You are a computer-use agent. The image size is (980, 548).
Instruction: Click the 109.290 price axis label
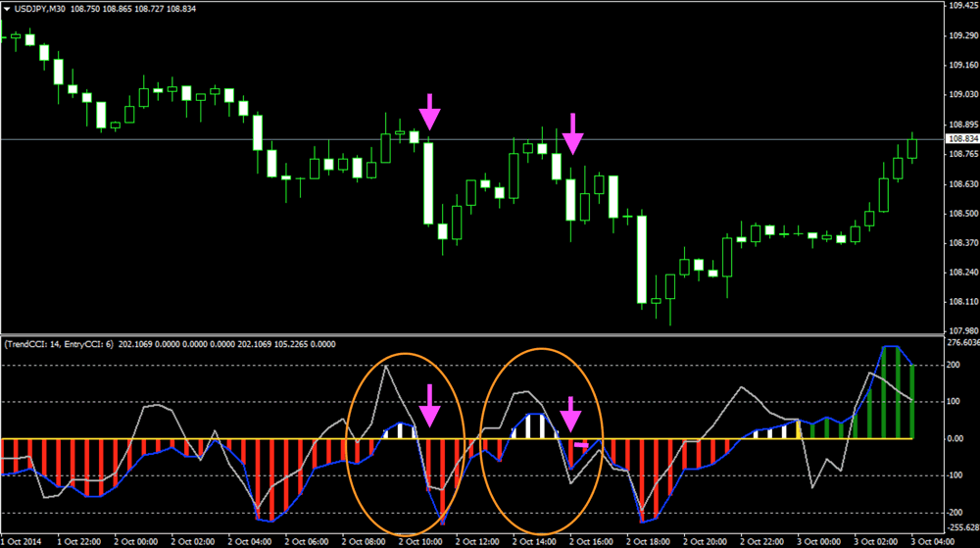(963, 35)
